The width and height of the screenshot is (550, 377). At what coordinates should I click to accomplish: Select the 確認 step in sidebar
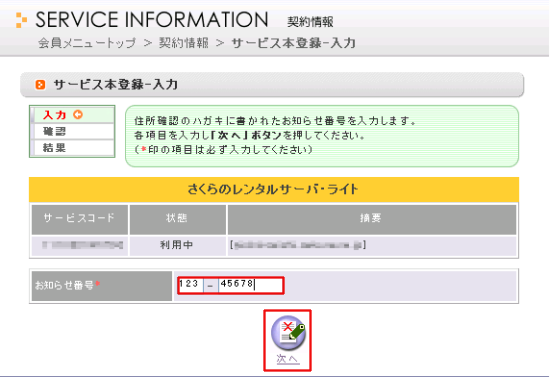[74, 132]
